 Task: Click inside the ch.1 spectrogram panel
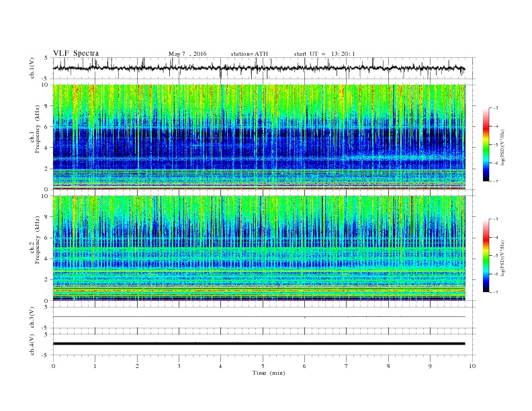click(x=259, y=137)
